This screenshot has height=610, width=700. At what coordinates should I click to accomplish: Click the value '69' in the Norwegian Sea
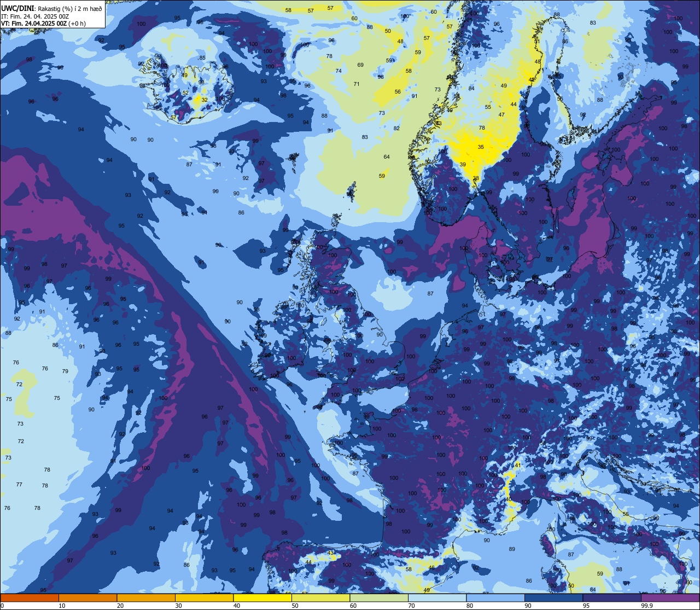[360, 65]
